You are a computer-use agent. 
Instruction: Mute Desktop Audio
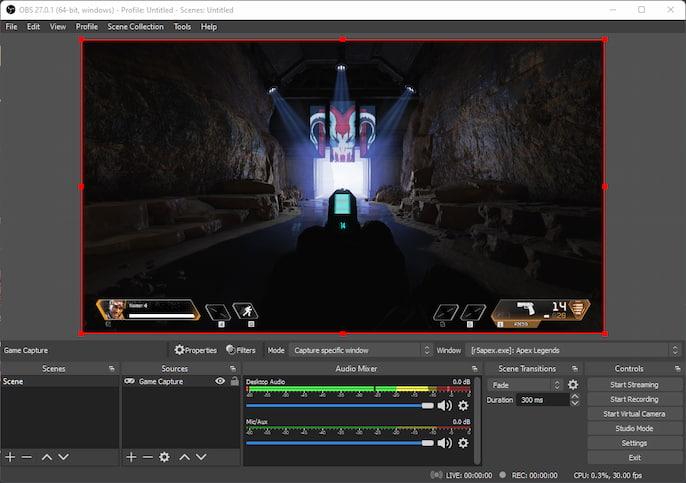click(444, 406)
